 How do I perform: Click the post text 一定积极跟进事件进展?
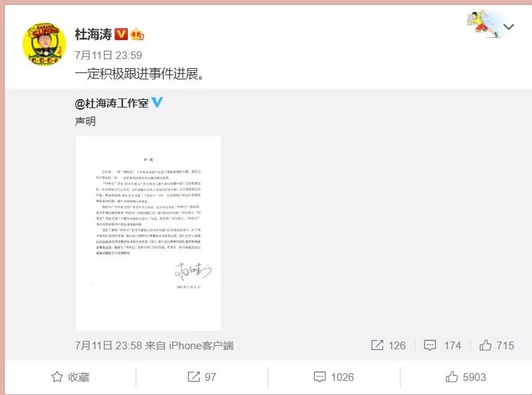point(139,74)
